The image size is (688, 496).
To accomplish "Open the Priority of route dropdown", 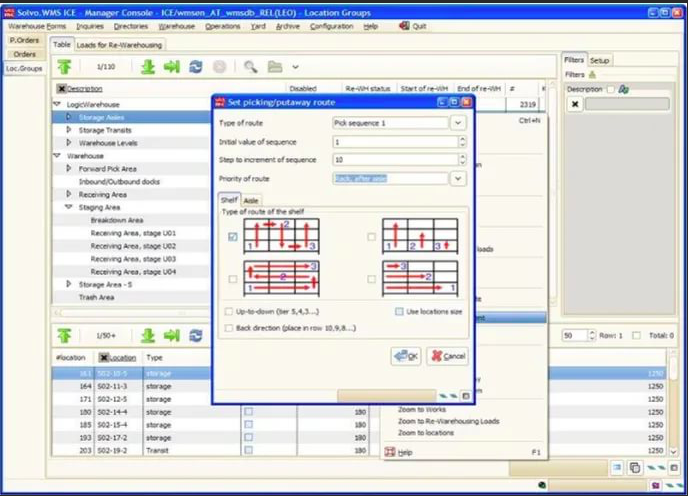I will [458, 179].
